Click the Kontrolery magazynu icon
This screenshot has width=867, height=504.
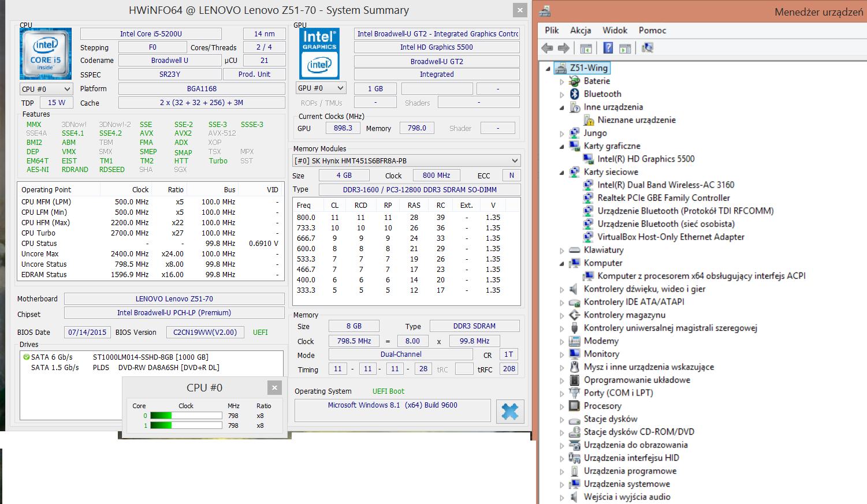575,315
